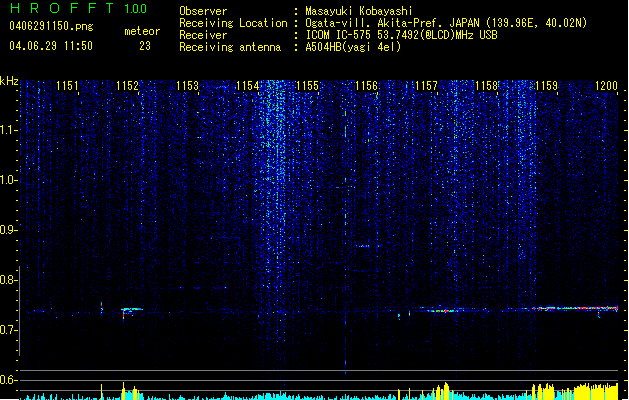Click the 'Receiving Location' field label
The width and height of the screenshot is (629, 400).
[x=233, y=23]
